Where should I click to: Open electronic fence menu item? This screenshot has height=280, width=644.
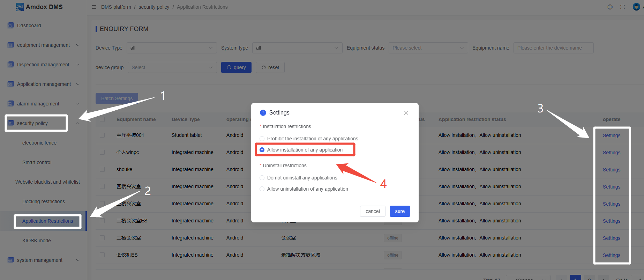[x=39, y=143]
